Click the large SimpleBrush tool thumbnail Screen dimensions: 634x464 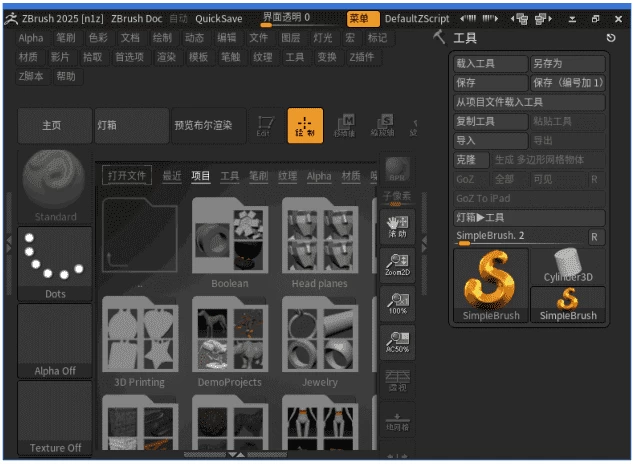[491, 286]
